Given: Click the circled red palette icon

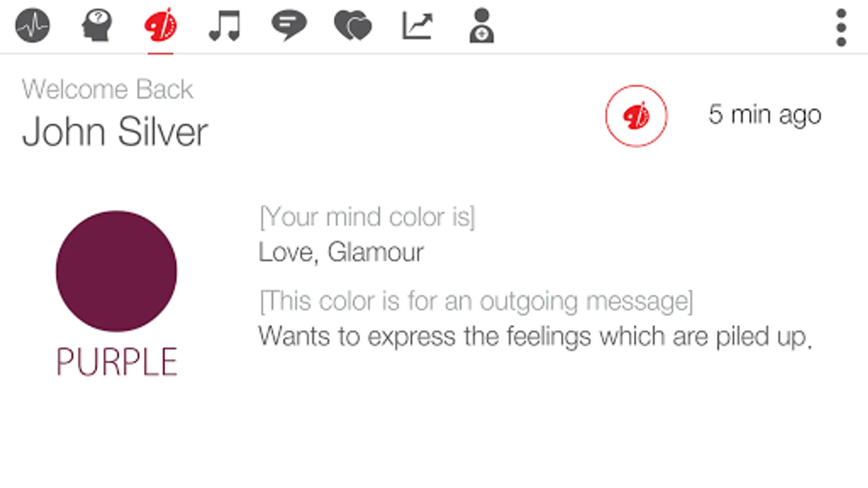Looking at the screenshot, I should click(x=636, y=115).
